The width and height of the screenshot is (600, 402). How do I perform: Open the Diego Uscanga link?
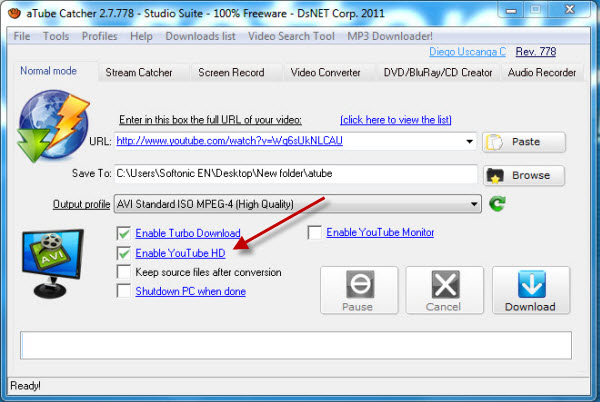point(468,51)
